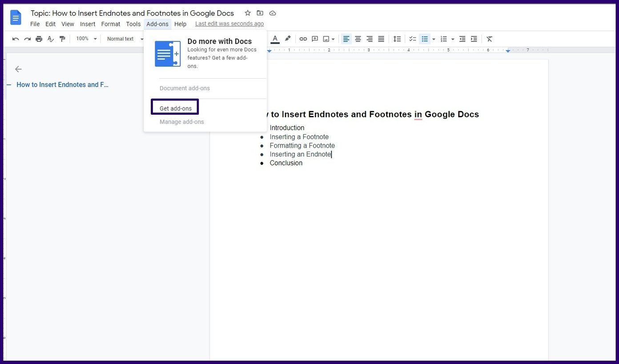The width and height of the screenshot is (619, 364).
Task: Open the Help menu
Action: click(x=180, y=24)
